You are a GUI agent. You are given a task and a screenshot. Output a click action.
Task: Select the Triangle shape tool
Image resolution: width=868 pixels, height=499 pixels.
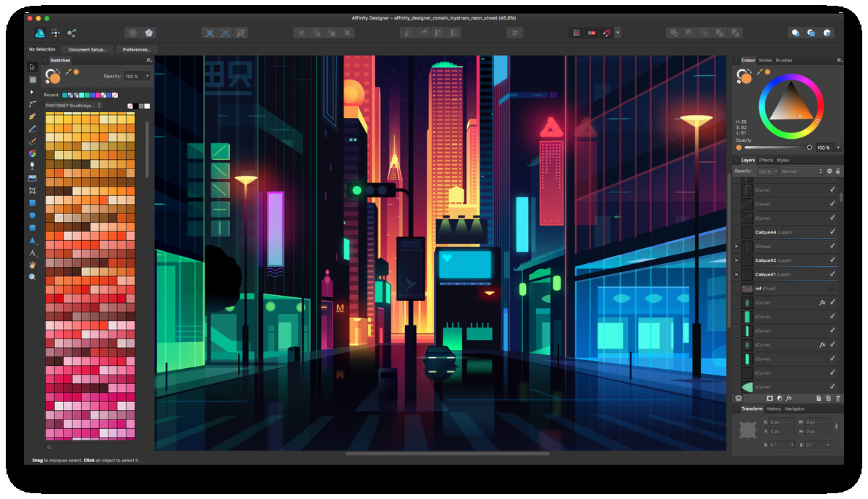click(x=33, y=240)
